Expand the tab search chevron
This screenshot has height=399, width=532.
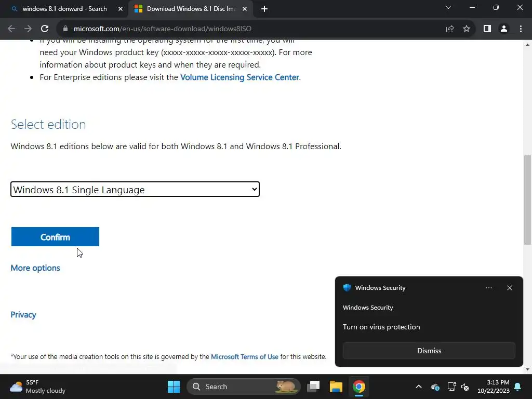[x=448, y=7]
